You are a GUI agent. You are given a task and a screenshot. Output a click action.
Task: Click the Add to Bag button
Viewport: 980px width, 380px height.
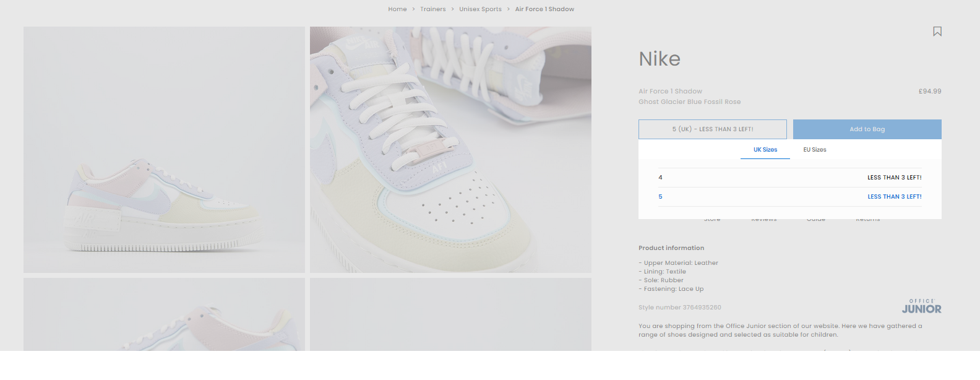coord(867,129)
